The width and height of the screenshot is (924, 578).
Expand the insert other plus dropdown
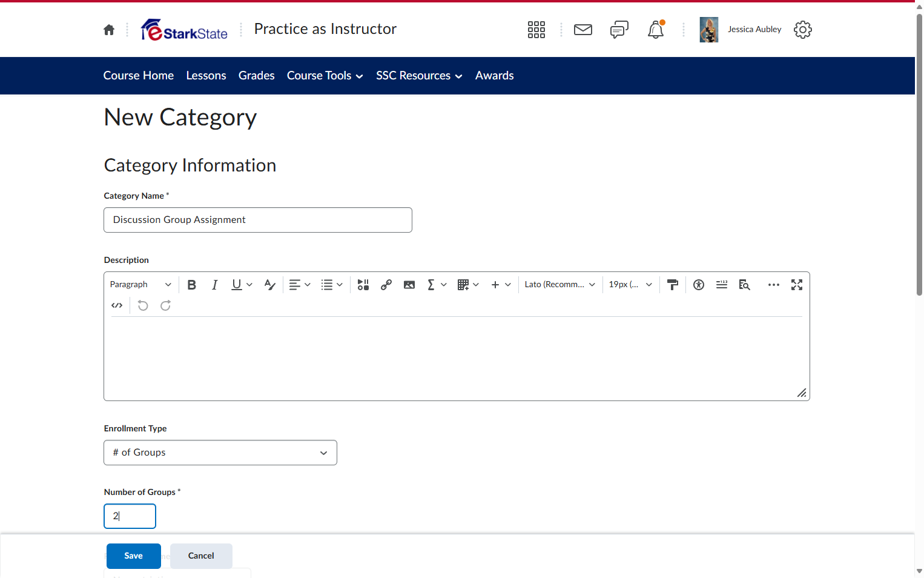(x=501, y=285)
